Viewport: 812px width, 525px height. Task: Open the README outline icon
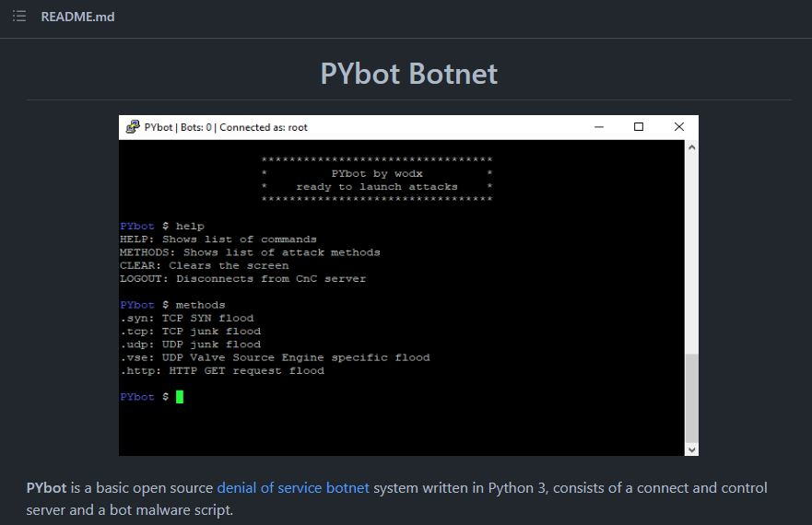click(19, 17)
